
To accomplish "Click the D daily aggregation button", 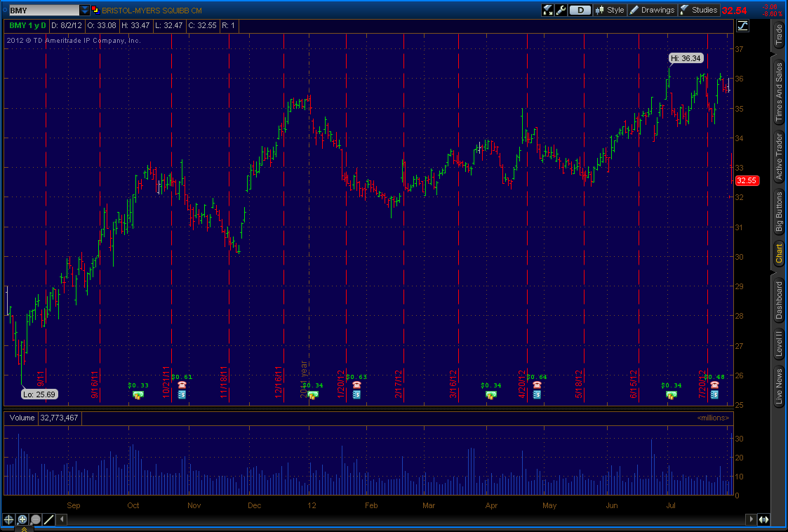I will click(x=580, y=10).
